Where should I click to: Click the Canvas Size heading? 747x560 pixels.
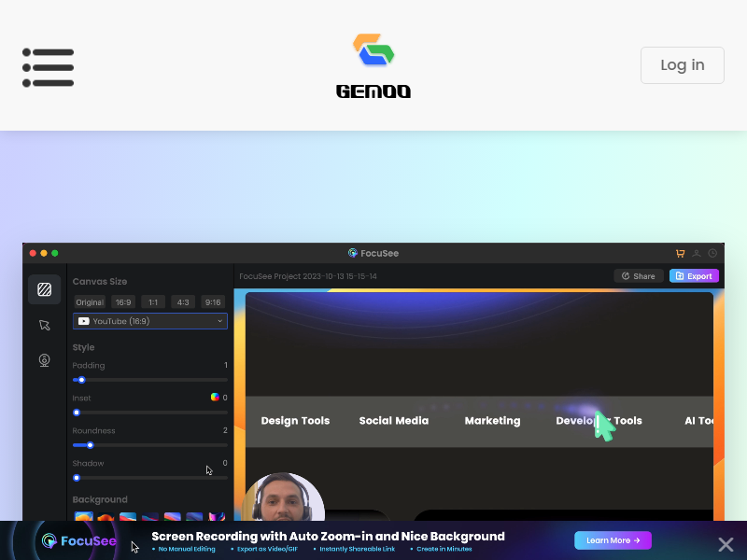pyautogui.click(x=100, y=282)
